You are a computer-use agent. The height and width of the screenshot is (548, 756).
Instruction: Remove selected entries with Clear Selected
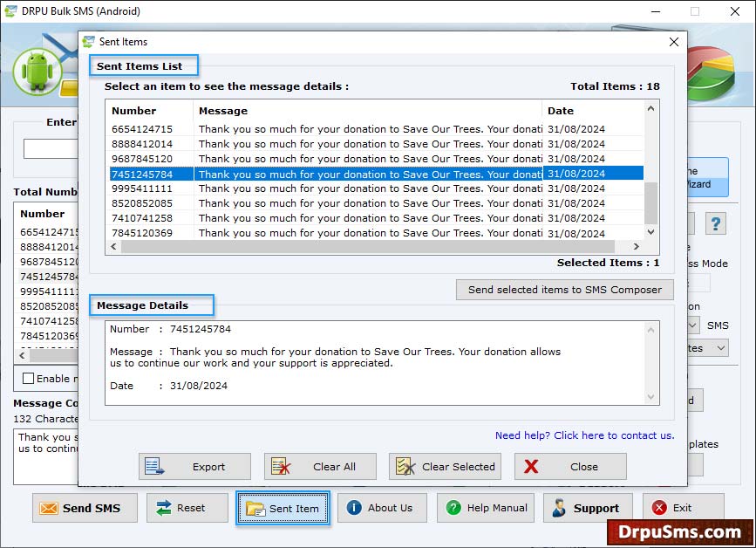point(445,467)
